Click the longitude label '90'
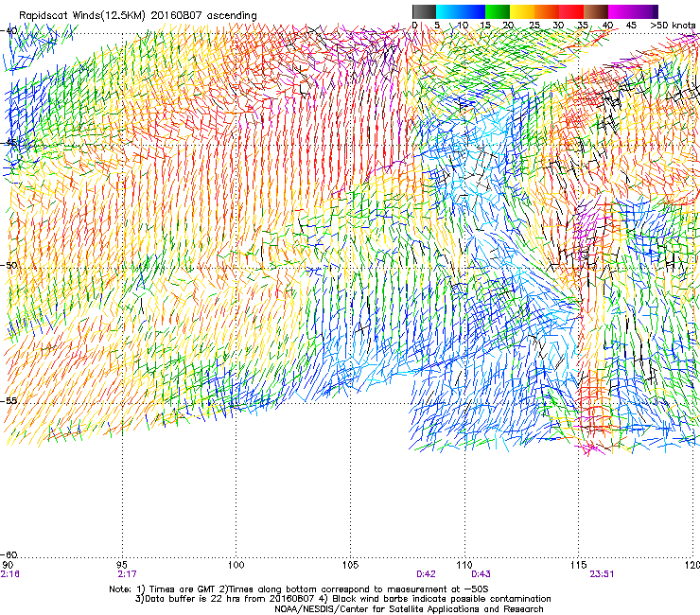Screen dimensions: 700x615 (x=8, y=565)
